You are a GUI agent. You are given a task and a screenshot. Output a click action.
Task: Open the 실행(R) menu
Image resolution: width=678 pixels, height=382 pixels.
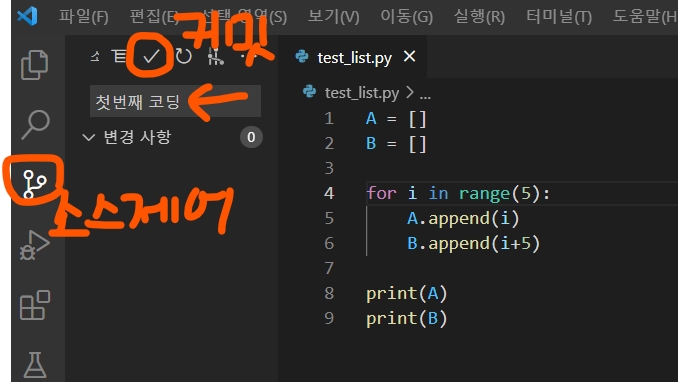[479, 17]
